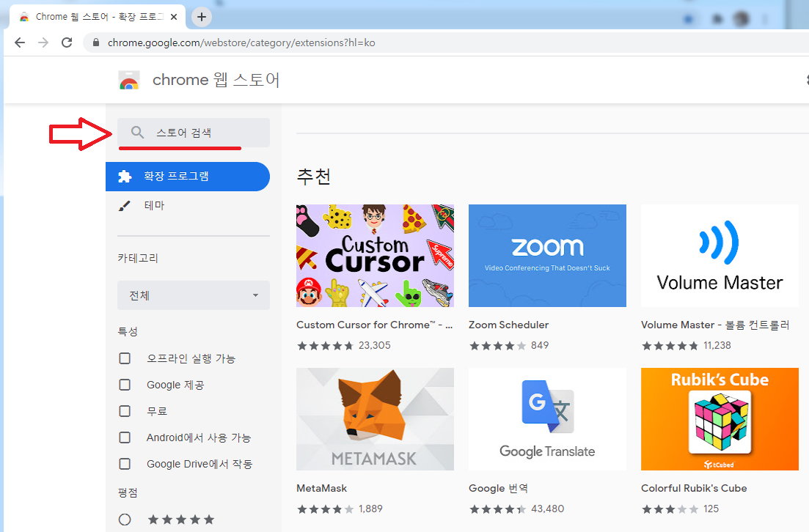
Task: Click the chrome 웹 스토어 header title
Action: tap(216, 80)
